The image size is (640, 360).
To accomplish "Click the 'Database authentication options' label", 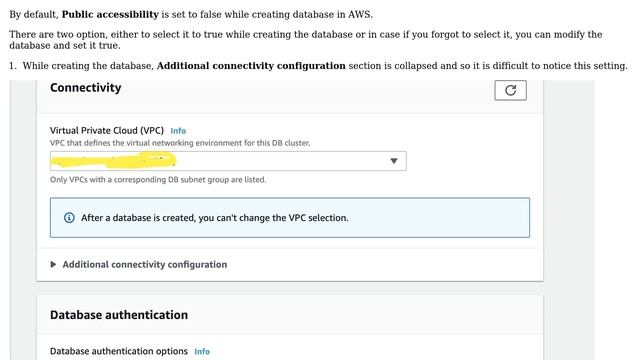I will coord(119,351).
